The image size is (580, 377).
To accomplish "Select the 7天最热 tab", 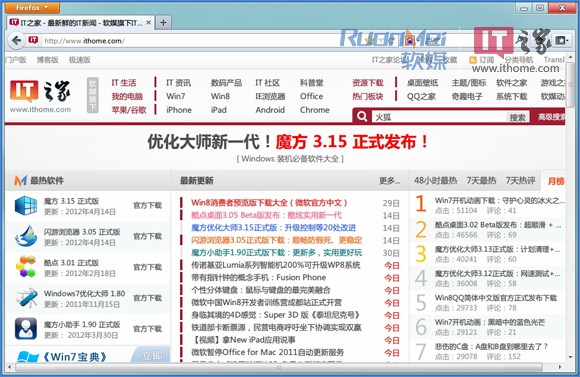I will tap(481, 181).
